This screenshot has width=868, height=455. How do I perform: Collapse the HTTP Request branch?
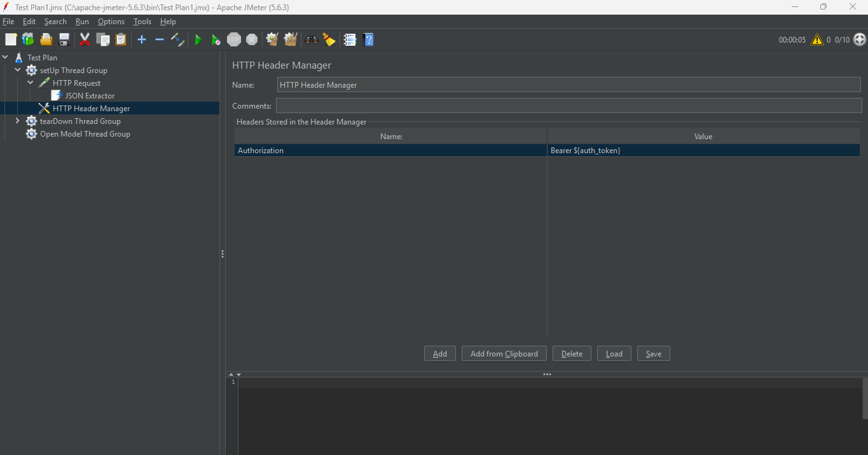pyautogui.click(x=31, y=83)
